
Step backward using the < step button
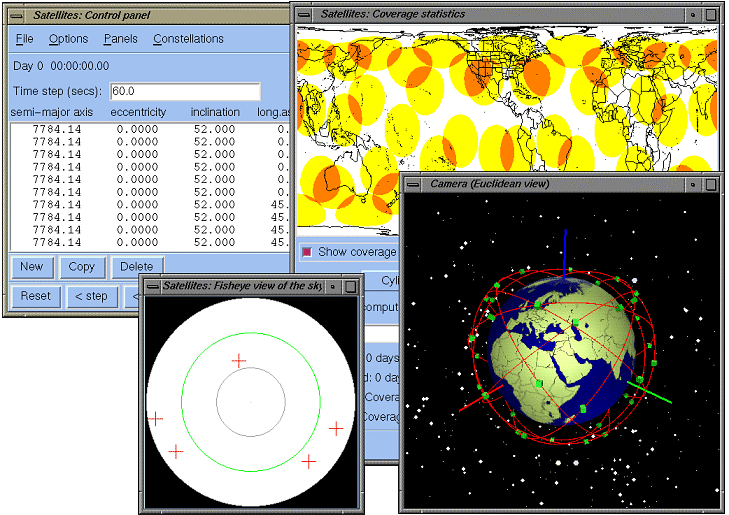tap(90, 296)
